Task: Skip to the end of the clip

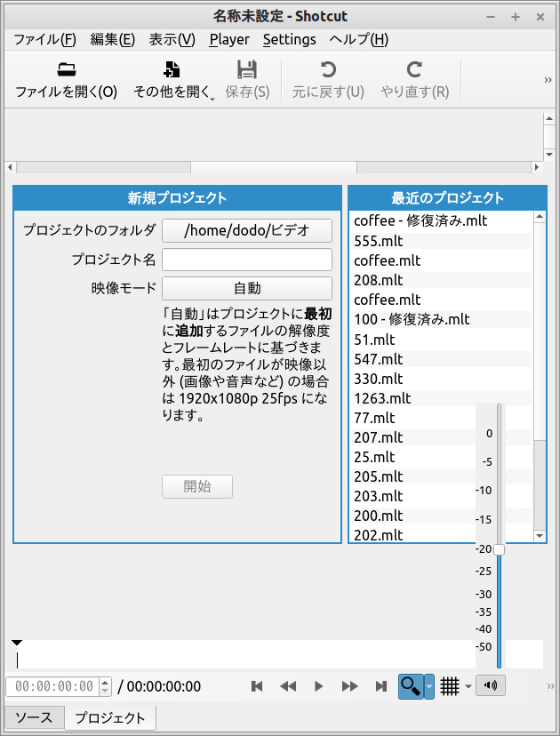Action: coord(381,686)
